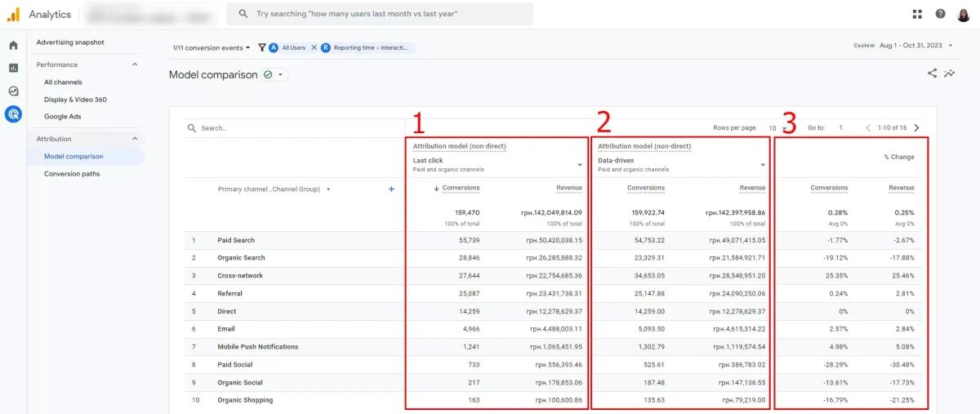
Task: Sort by % Change Conversions column
Action: [829, 188]
